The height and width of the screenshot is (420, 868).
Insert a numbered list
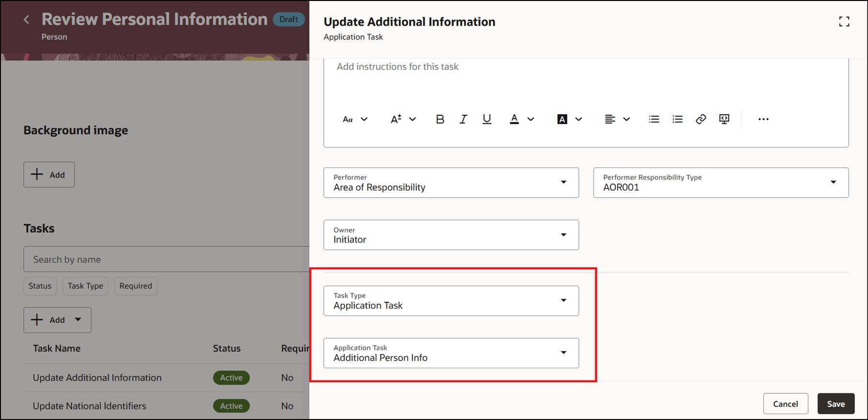677,119
